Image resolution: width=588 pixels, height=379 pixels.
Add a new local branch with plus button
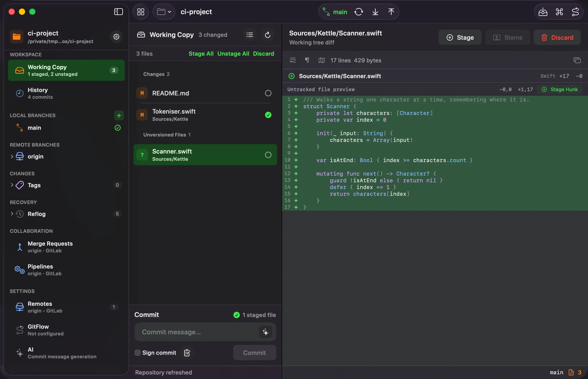tap(119, 115)
